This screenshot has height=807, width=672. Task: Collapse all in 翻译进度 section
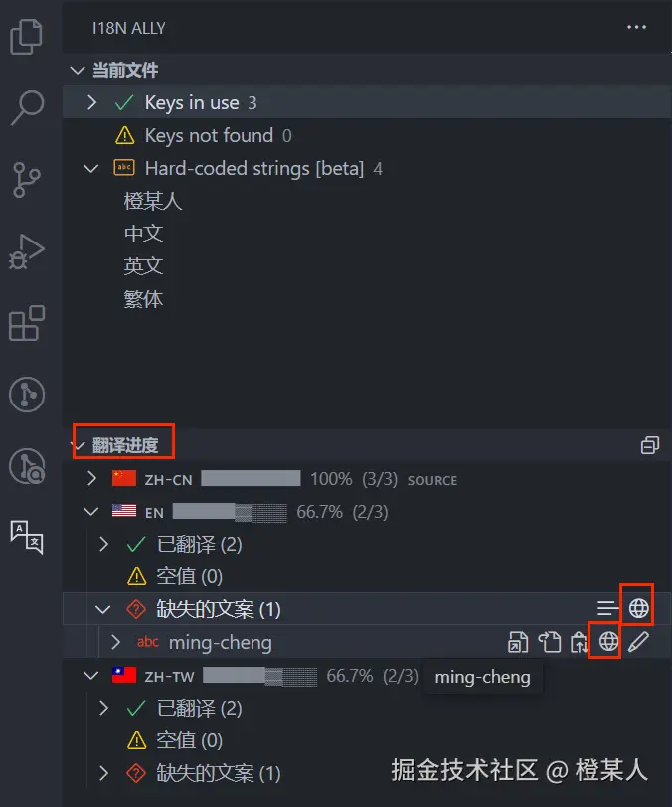(650, 445)
